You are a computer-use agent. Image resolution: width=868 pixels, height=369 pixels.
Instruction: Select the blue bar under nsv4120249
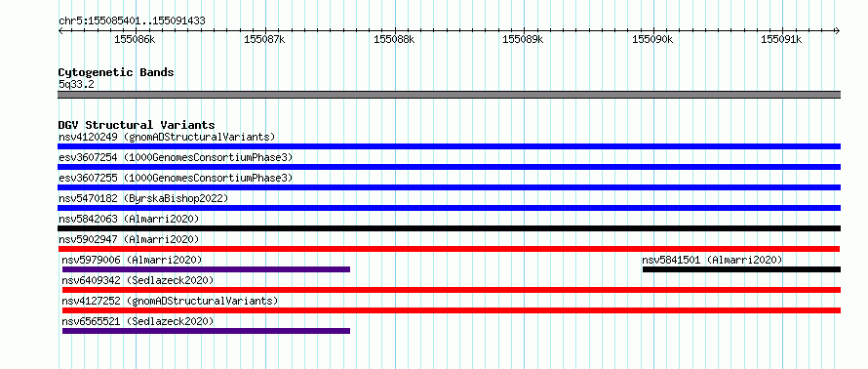[x=449, y=146]
